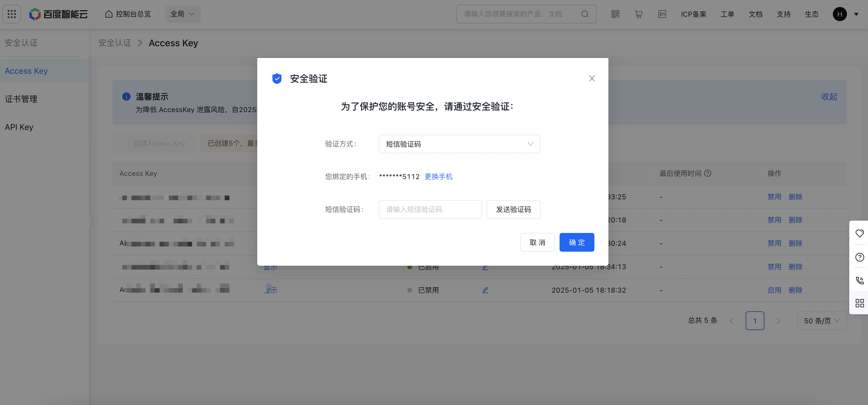Viewport: 868px width, 405px height.
Task: Click 更换手机 link
Action: tap(438, 176)
